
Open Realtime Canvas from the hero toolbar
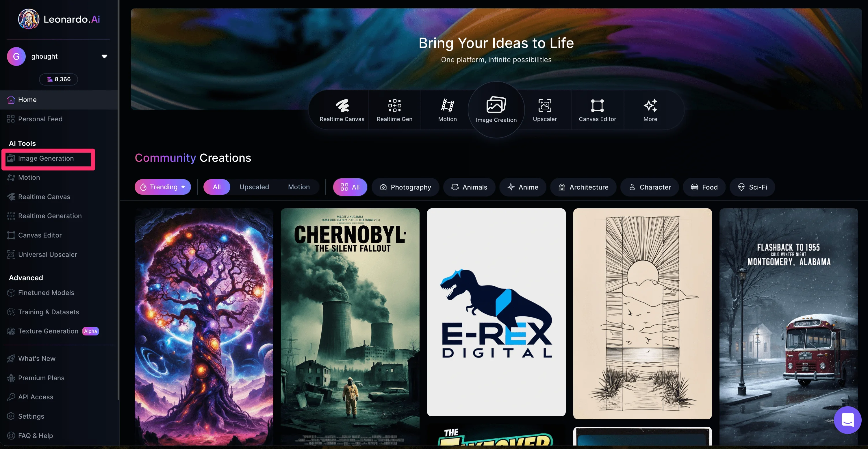(x=342, y=110)
